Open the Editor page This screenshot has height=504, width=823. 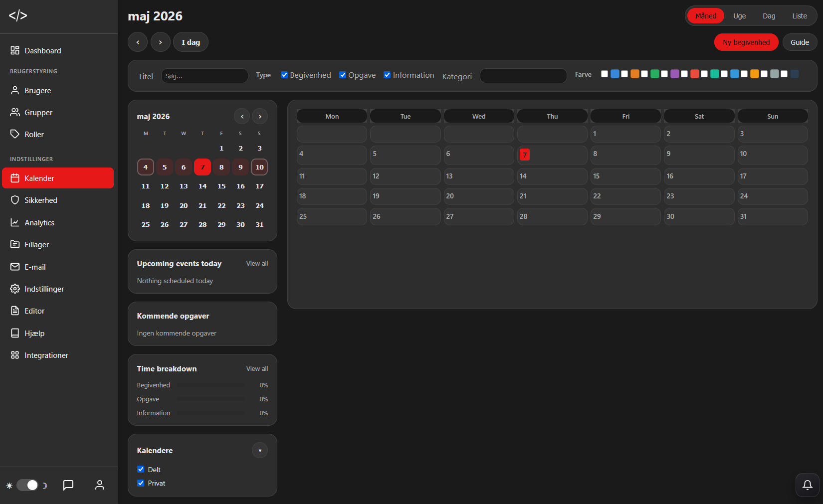click(59, 311)
